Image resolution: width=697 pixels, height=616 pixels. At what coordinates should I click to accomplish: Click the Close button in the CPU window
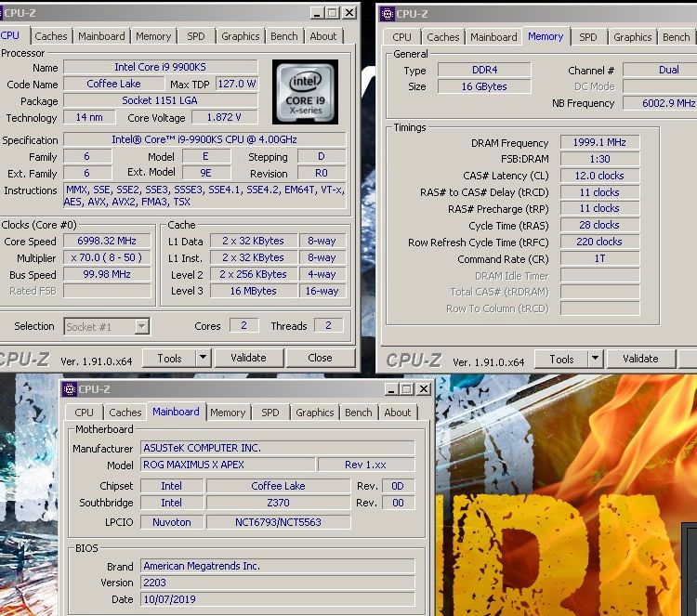pyautogui.click(x=320, y=358)
